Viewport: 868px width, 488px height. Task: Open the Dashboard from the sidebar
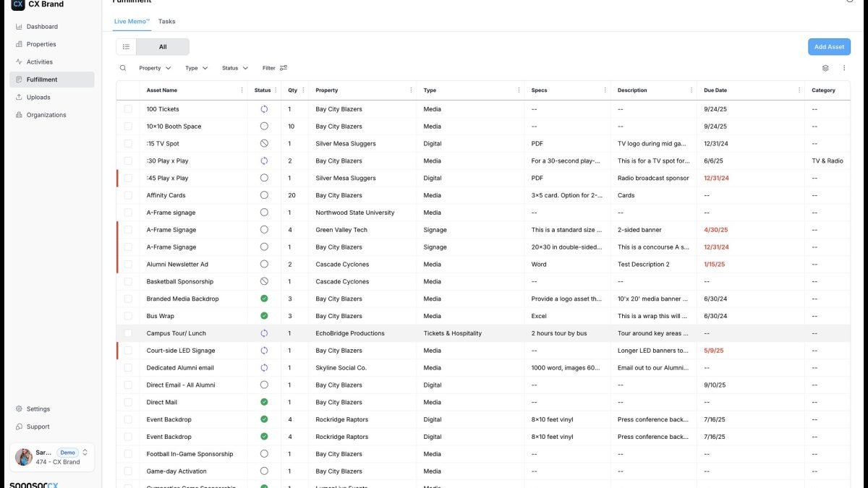pos(41,26)
